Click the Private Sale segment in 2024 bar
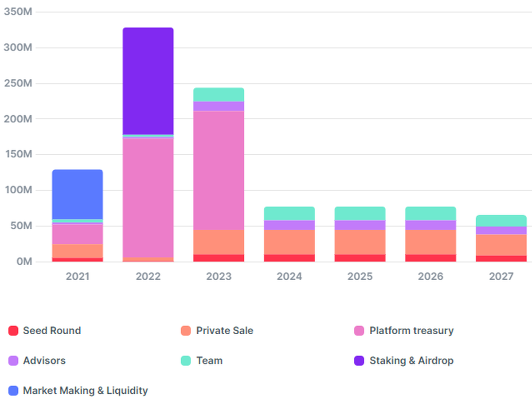The width and height of the screenshot is (532, 399). (289, 242)
